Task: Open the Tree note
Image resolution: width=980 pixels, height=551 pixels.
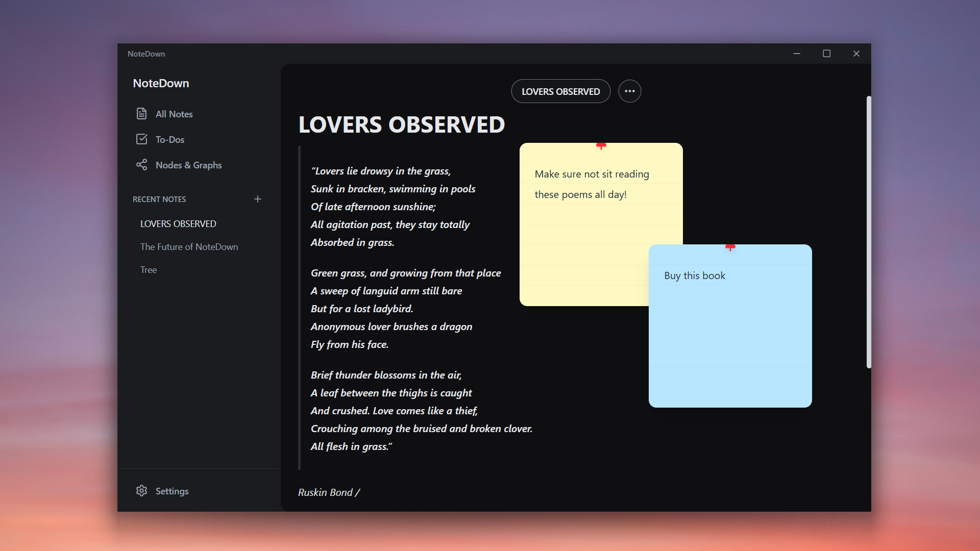Action: click(x=148, y=269)
